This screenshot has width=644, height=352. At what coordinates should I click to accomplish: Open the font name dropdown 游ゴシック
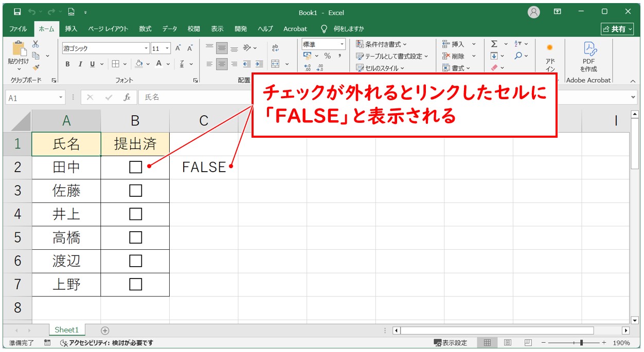click(146, 48)
